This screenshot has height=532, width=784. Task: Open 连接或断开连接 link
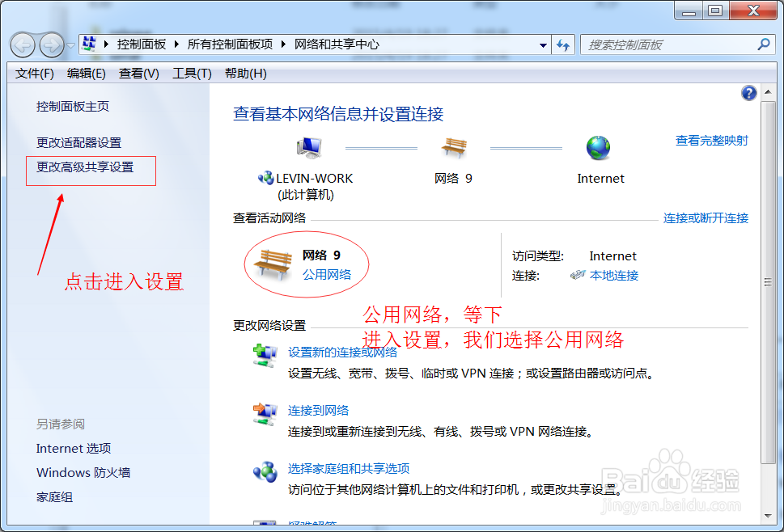(706, 218)
